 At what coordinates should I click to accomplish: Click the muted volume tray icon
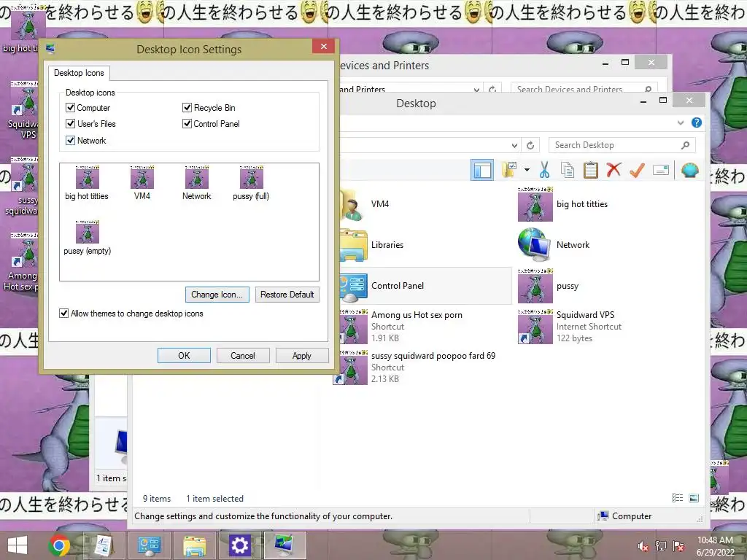[x=643, y=546]
